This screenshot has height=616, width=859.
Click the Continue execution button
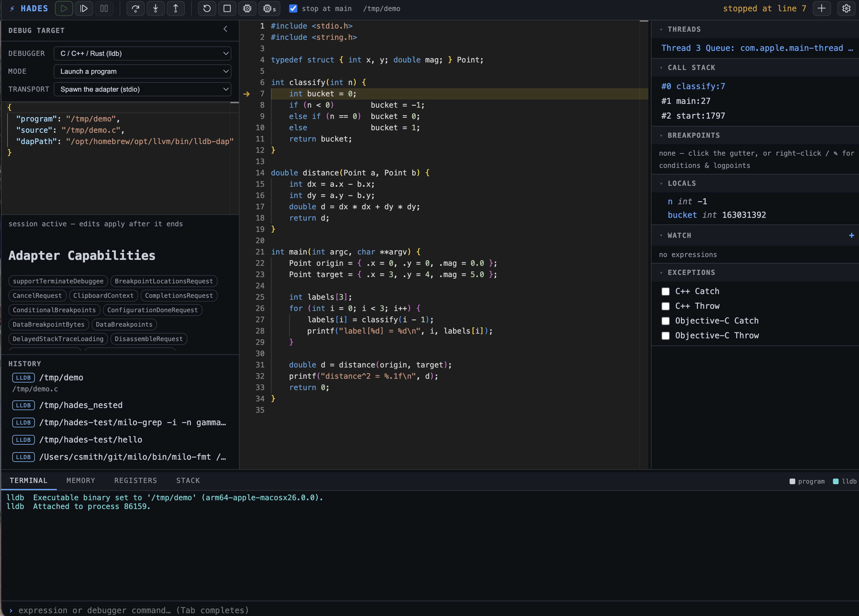pyautogui.click(x=84, y=8)
